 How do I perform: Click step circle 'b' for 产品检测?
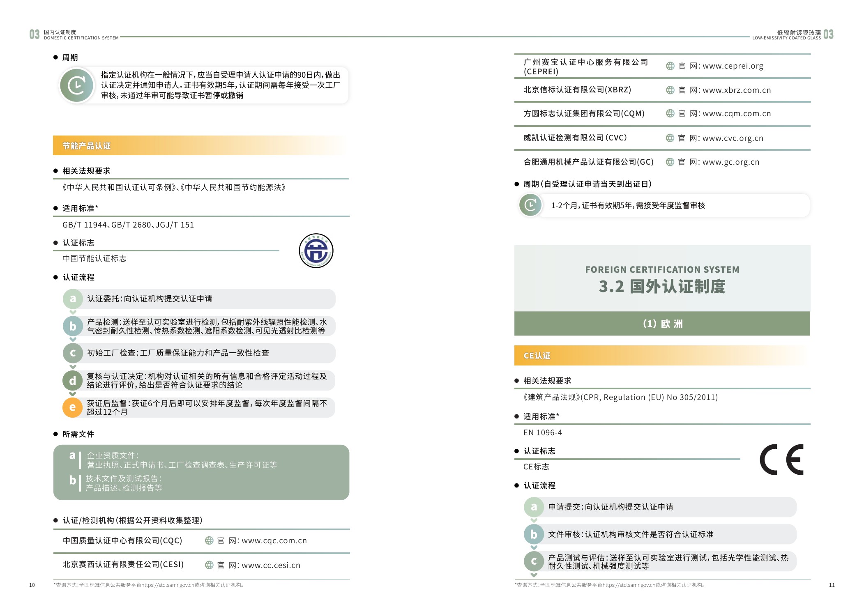click(73, 326)
